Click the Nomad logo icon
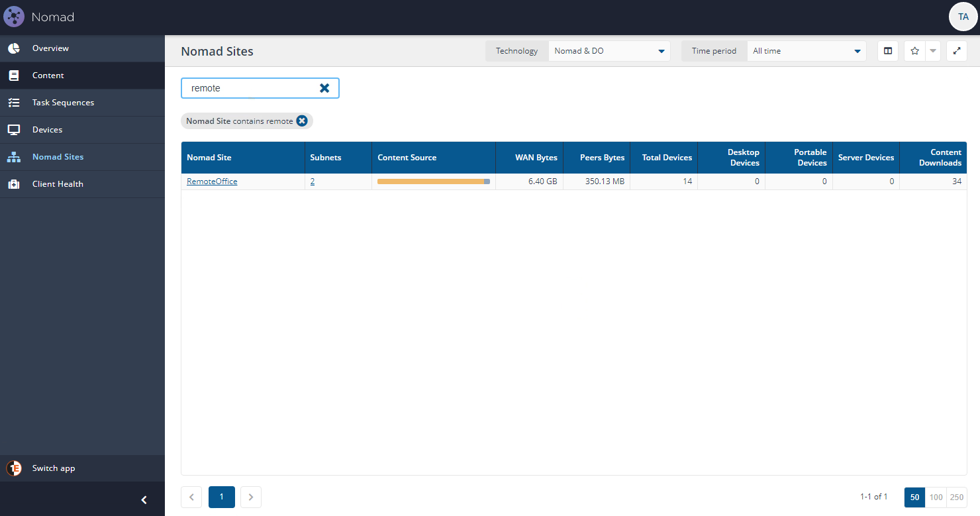Image resolution: width=980 pixels, height=516 pixels. coord(14,17)
